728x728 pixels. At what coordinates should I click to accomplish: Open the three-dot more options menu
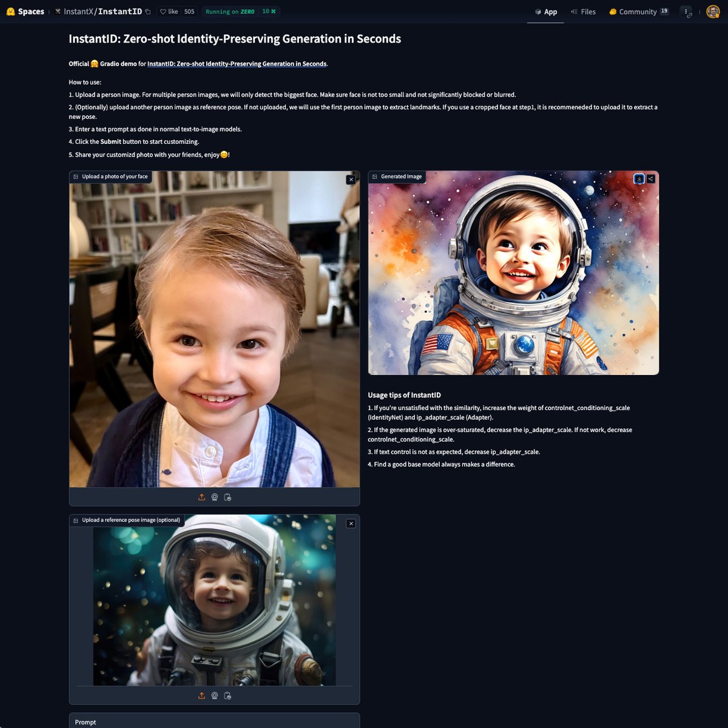point(686,12)
